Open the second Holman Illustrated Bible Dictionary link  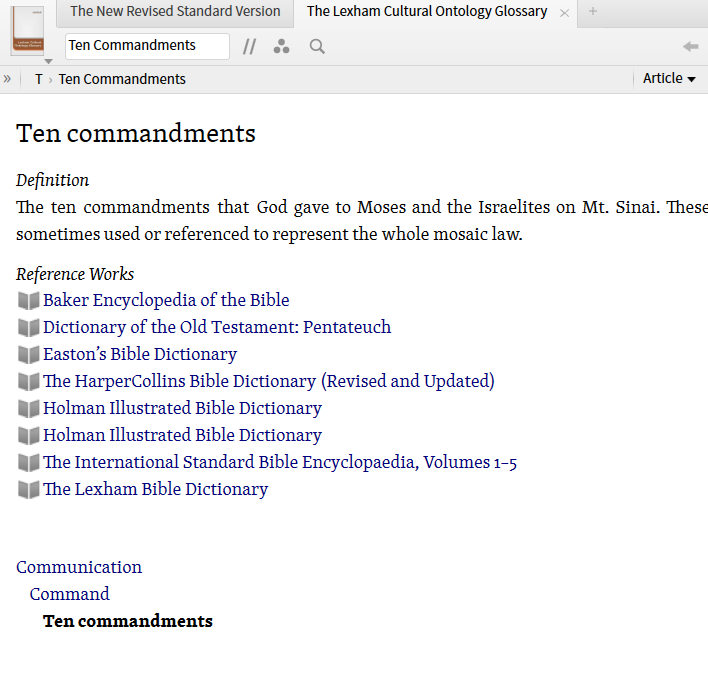[182, 435]
